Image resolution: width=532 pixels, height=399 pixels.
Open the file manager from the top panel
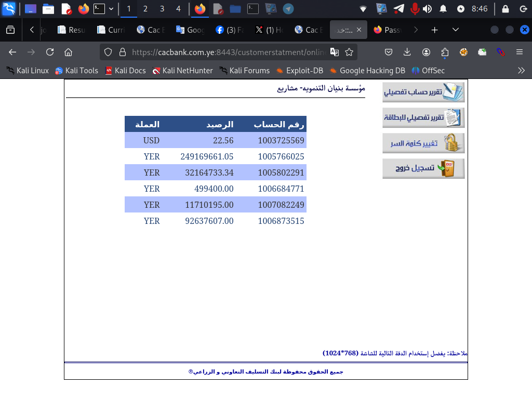pos(49,8)
